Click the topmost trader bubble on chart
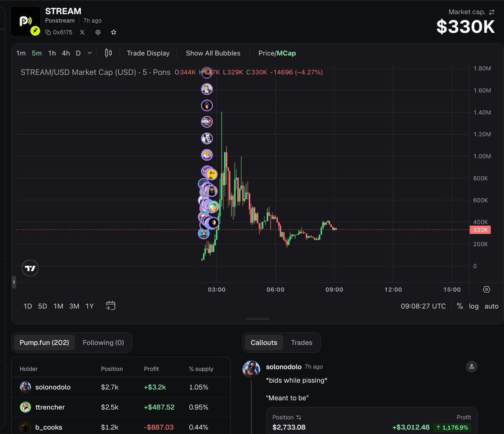Viewport: 504px width, 434px height. click(207, 72)
